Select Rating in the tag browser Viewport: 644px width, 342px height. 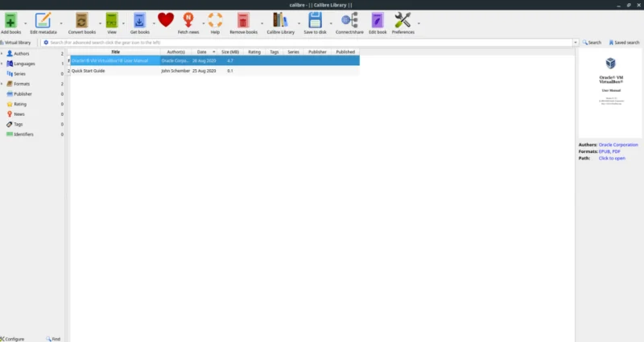coord(19,104)
